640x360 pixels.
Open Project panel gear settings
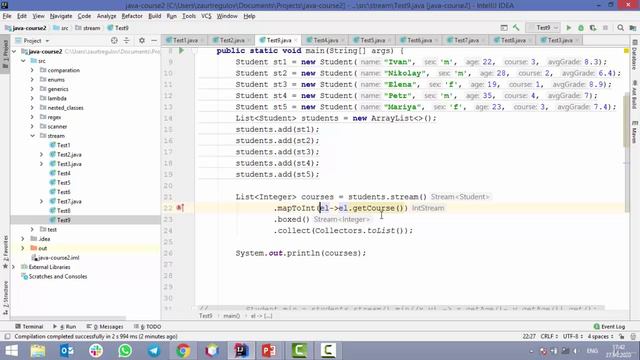142,40
